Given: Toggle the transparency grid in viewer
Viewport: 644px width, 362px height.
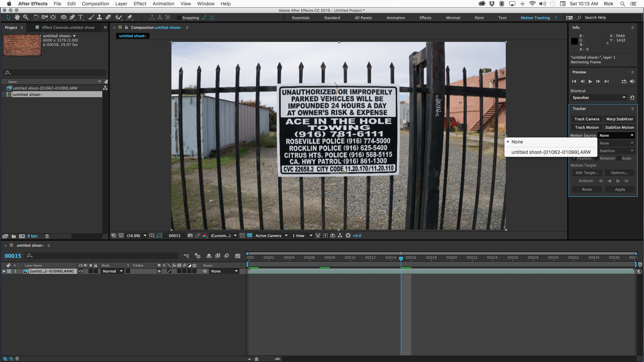Looking at the screenshot, I should (x=250, y=236).
